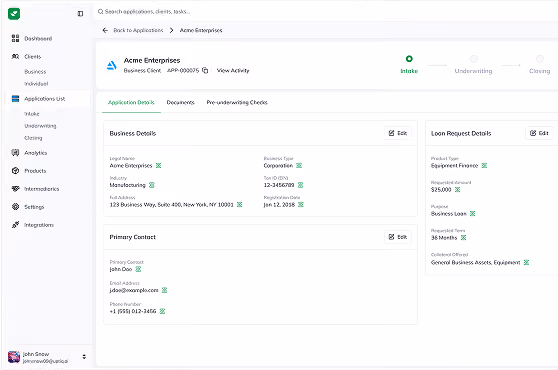Click green icon beside 36 Months
The height and width of the screenshot is (370, 558).
(x=463, y=238)
